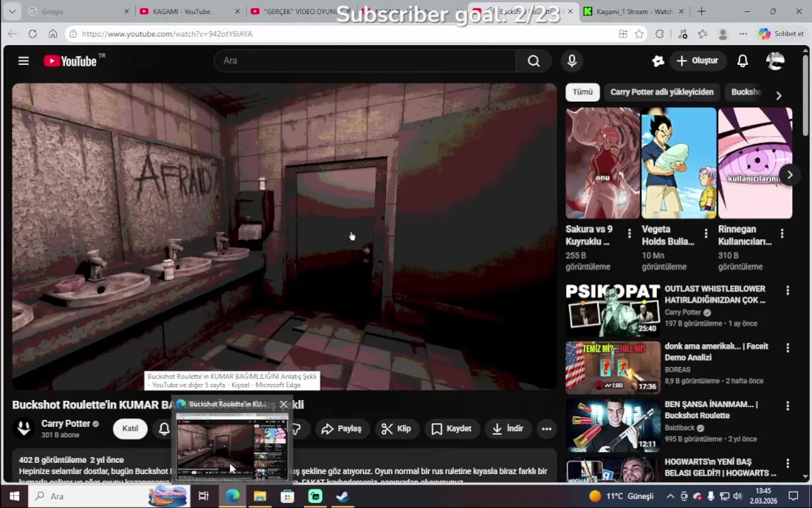Switch to the Google tab
This screenshot has width=812, height=508.
[78, 11]
